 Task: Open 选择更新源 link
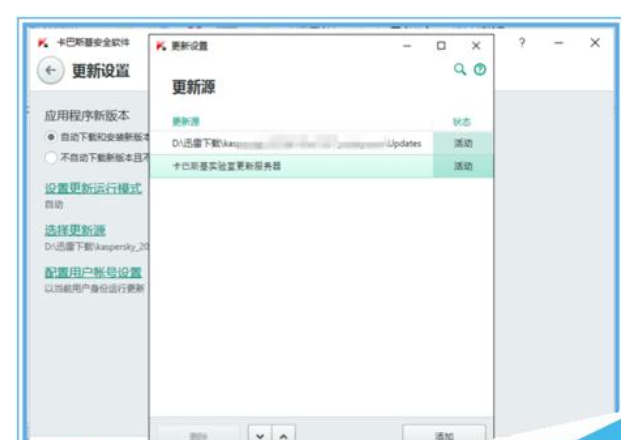(x=75, y=230)
